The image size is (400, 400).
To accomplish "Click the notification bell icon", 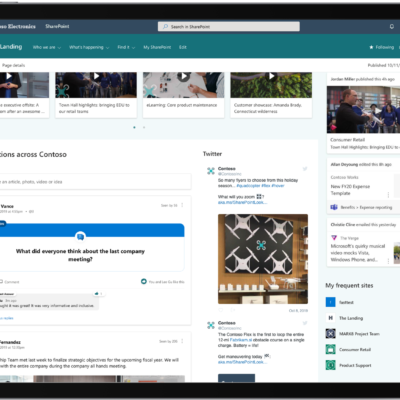I will click(x=392, y=26).
